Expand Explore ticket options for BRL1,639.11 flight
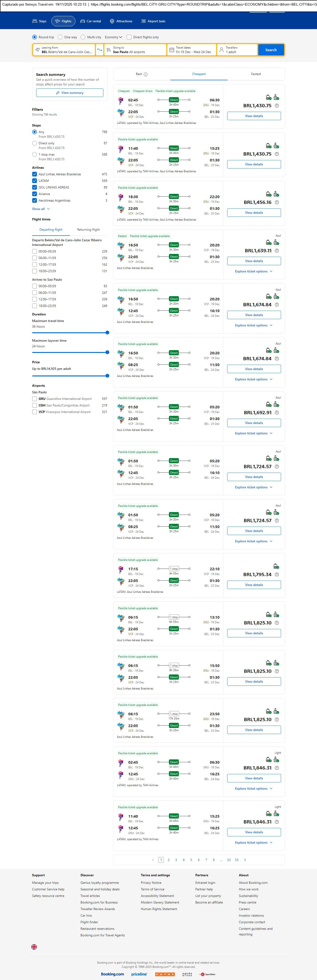 pos(254,271)
